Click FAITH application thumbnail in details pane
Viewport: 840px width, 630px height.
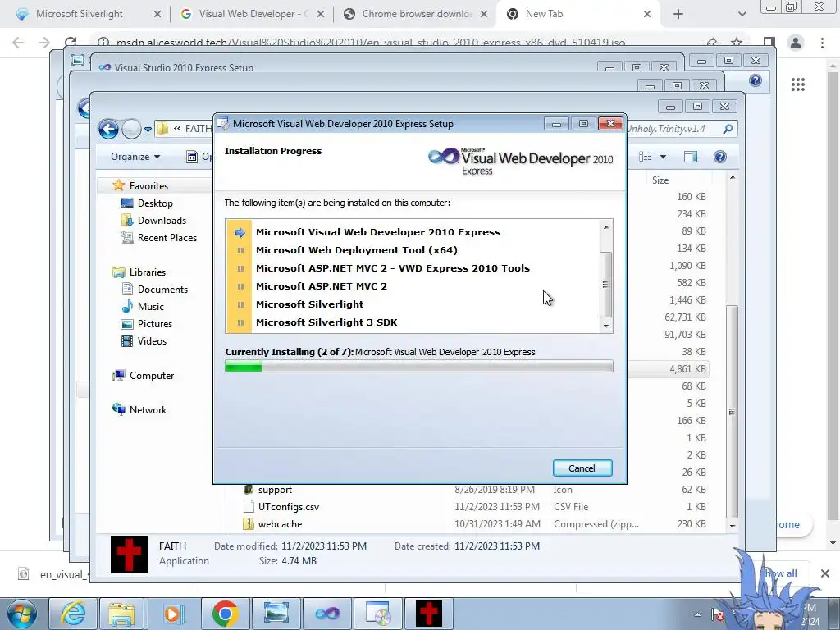(x=129, y=555)
